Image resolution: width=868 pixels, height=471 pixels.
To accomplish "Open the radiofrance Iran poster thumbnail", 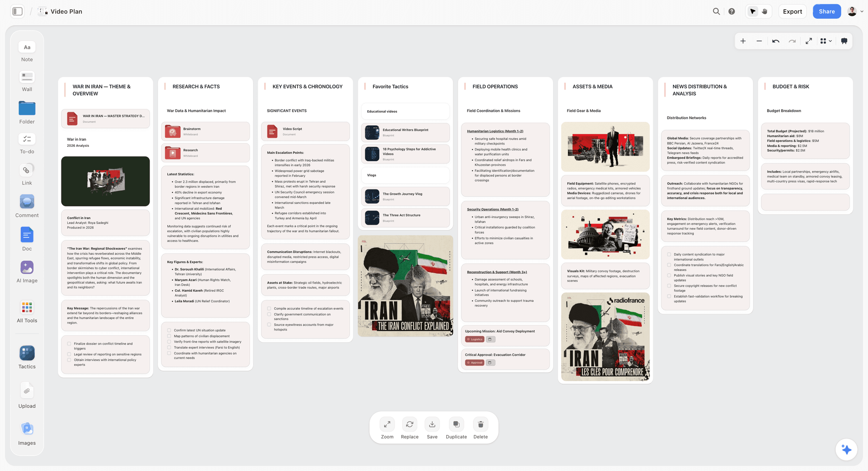I will coord(605,337).
